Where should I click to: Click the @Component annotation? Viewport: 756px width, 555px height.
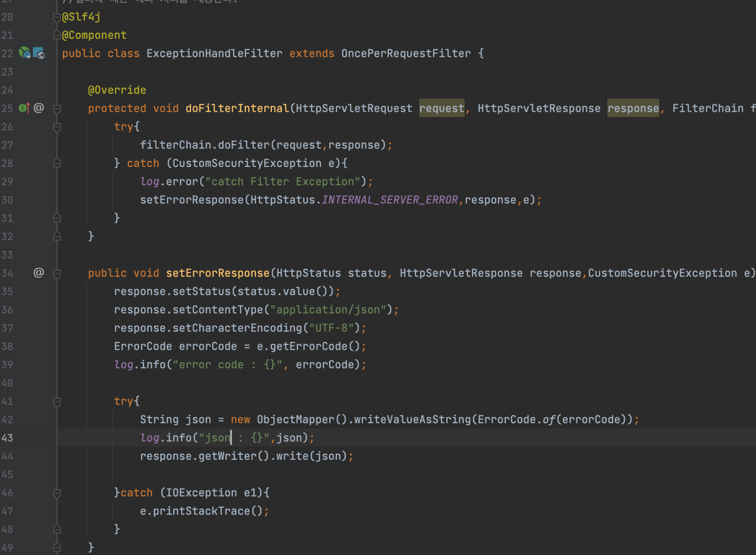coord(94,35)
